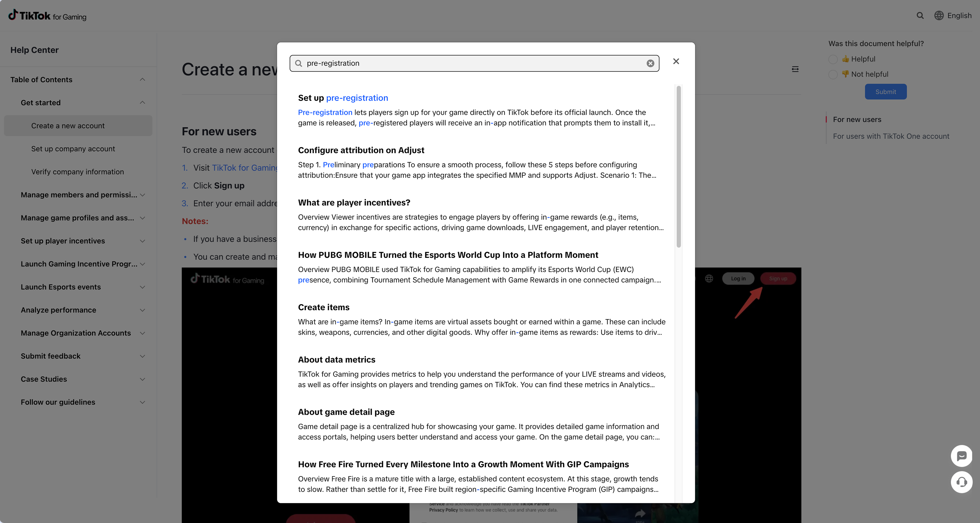Open PUBG MOBILE Esports World Cup result
The height and width of the screenshot is (523, 980).
tap(448, 255)
